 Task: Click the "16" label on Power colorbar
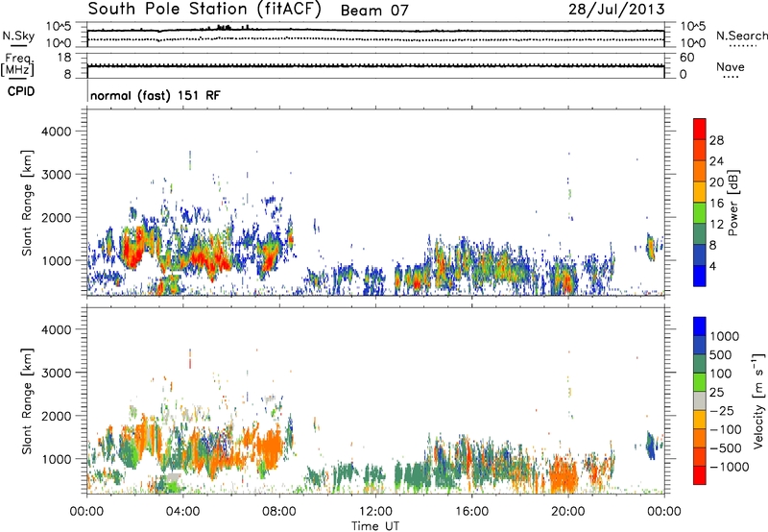tap(716, 204)
